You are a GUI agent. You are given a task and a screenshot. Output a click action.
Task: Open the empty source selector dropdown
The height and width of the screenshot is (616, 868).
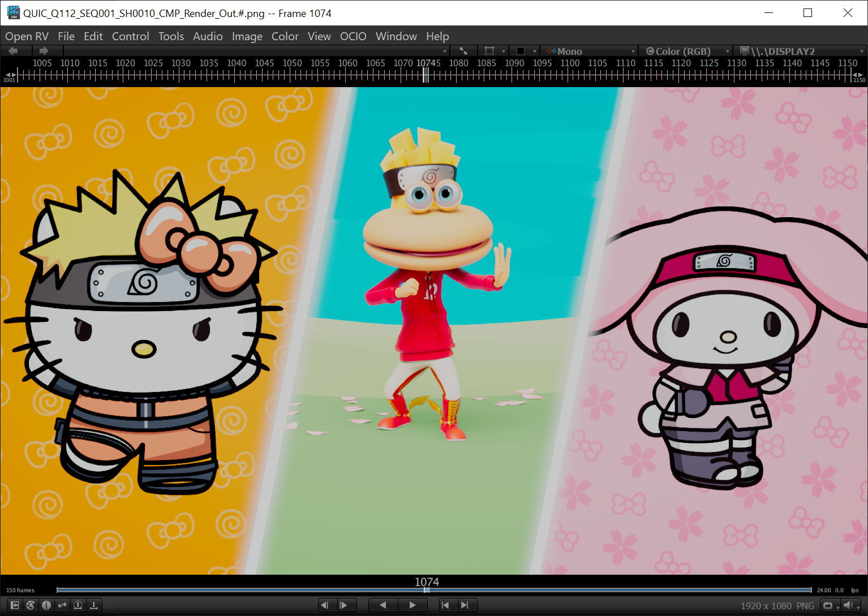pyautogui.click(x=256, y=51)
